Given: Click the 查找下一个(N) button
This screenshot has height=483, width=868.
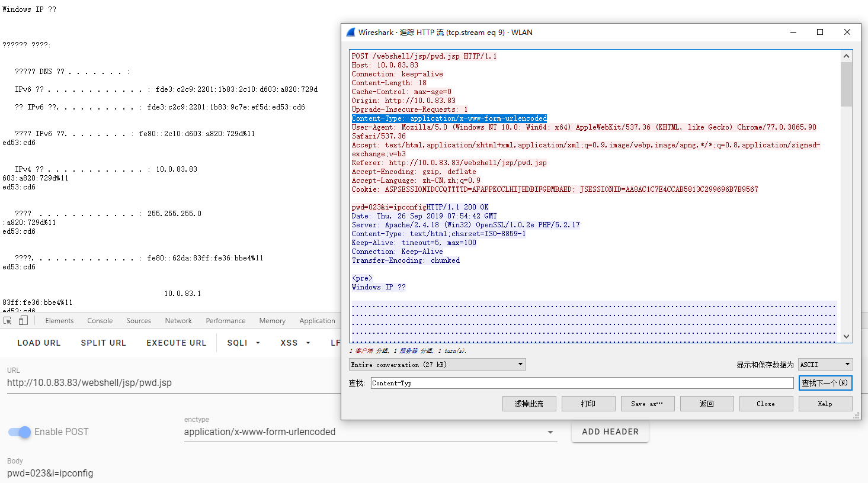Looking at the screenshot, I should tap(825, 383).
